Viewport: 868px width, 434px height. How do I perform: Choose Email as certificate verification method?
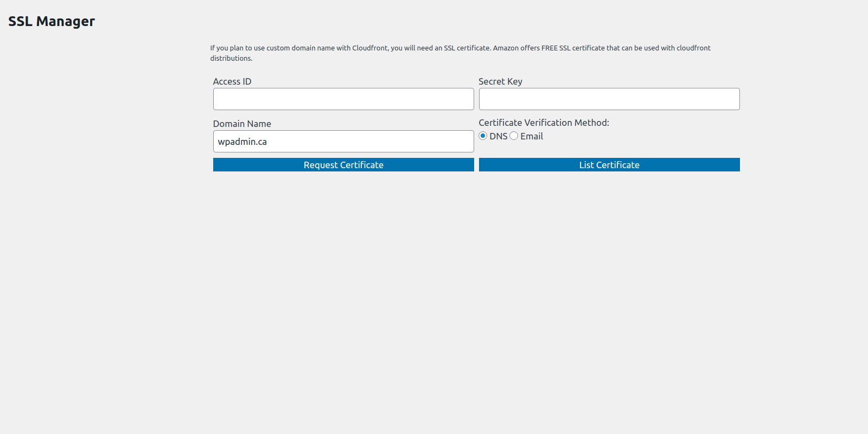[514, 136]
